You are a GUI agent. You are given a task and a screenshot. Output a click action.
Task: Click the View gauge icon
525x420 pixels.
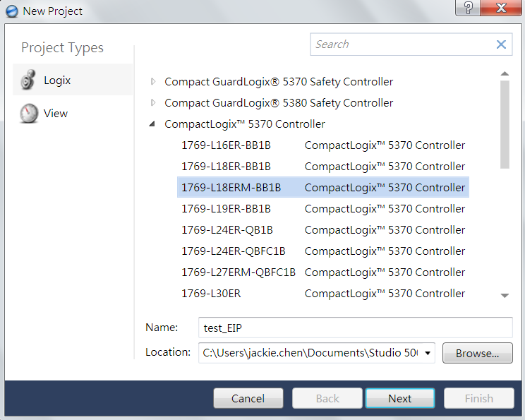pyautogui.click(x=29, y=113)
